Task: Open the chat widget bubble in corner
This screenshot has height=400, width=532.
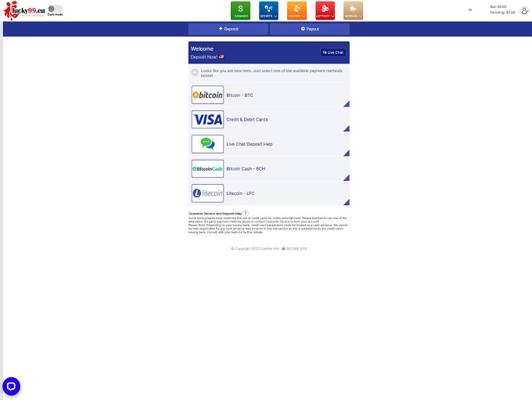Action: click(x=12, y=386)
